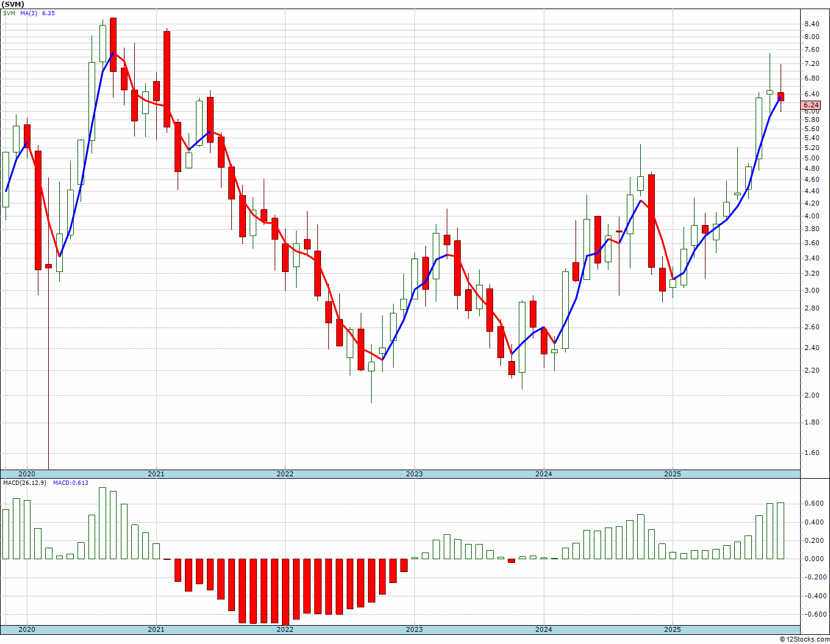Screen dimensions: 830x644
Task: Click the 3.00 price axis label
Action: 812,290
